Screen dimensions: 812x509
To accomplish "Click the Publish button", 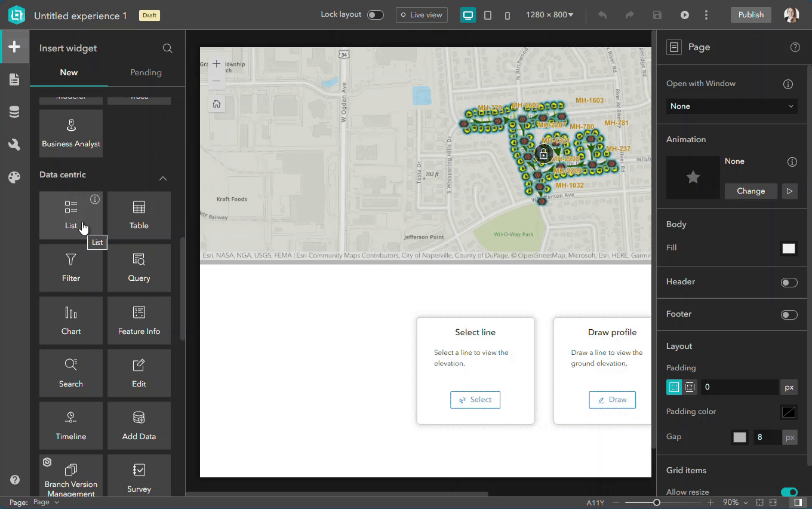I will (x=751, y=15).
